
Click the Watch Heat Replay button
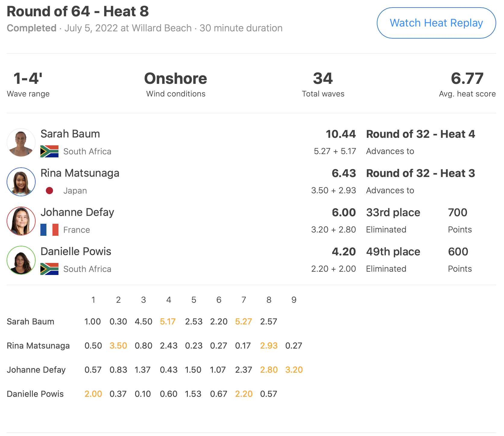[436, 23]
